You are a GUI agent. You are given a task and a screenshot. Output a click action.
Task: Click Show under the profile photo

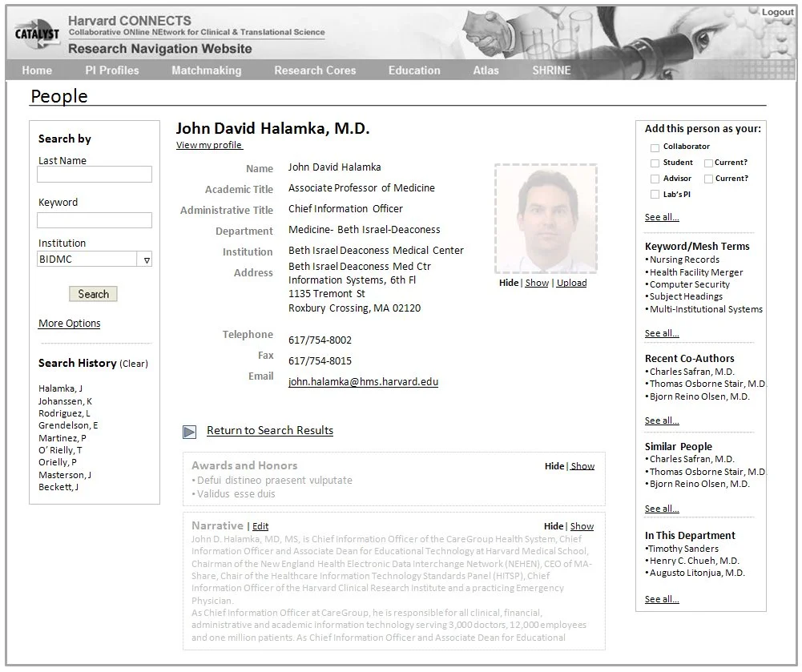click(537, 283)
